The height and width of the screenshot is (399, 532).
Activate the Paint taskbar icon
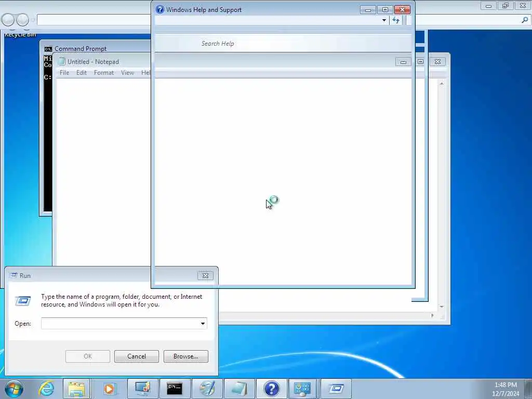[207, 389]
